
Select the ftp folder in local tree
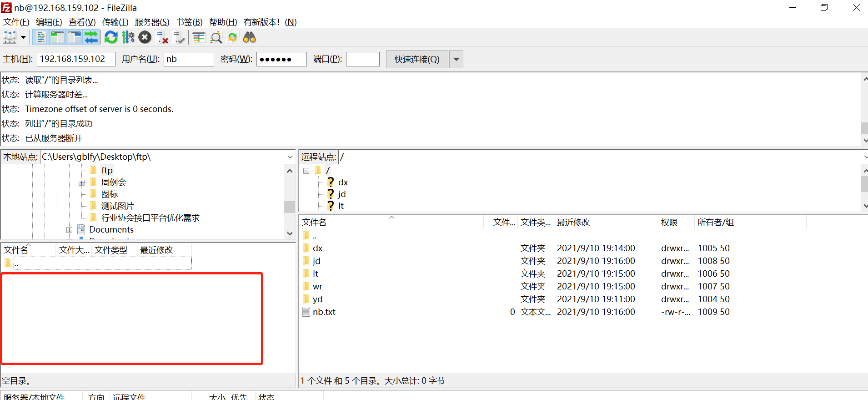[107, 170]
